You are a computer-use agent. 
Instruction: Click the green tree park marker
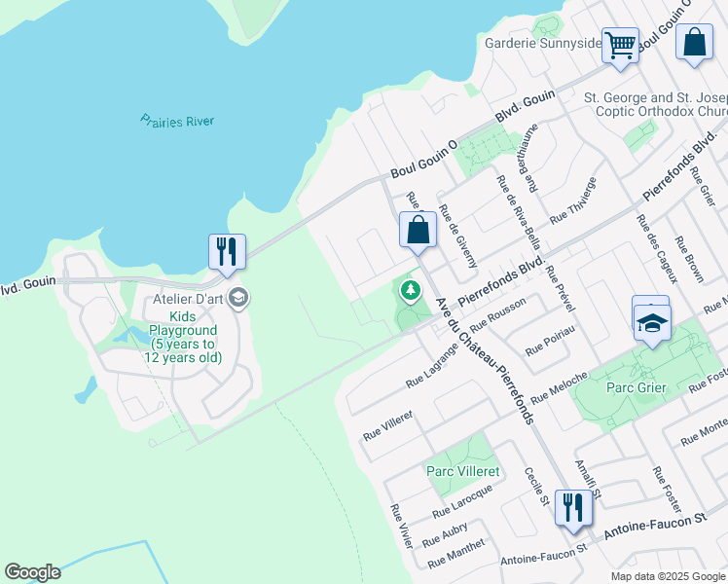[x=411, y=290]
